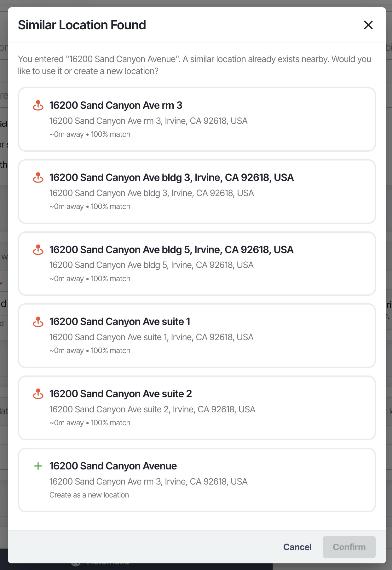This screenshot has height=570, width=392.
Task: Click location pin icon for bldg 3
Action: point(38,177)
